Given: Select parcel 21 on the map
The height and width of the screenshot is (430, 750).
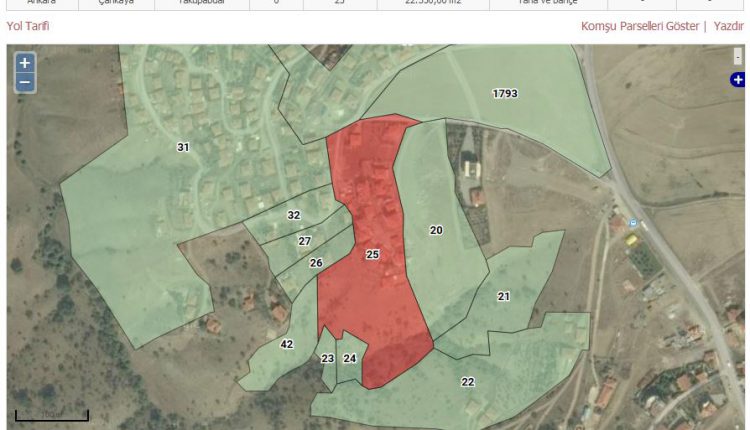Looking at the screenshot, I should click(x=503, y=296).
